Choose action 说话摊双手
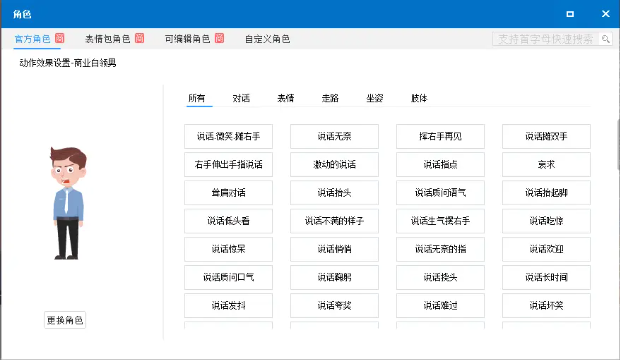The width and height of the screenshot is (620, 360). pos(546,136)
